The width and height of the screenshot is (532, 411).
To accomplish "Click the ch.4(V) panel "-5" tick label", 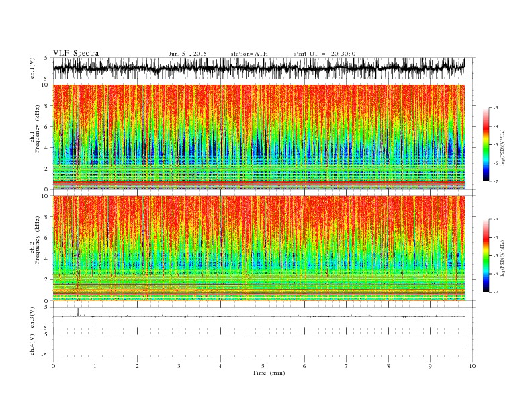I will 45,355.
